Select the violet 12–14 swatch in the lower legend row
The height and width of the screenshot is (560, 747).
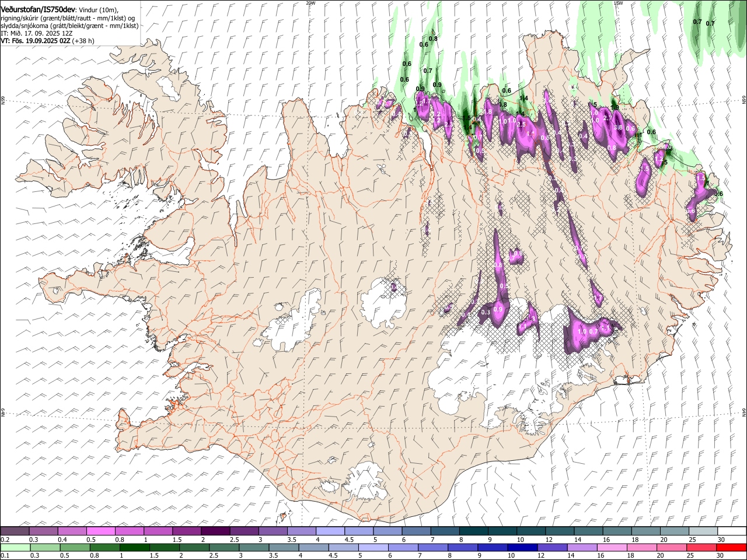553,547
